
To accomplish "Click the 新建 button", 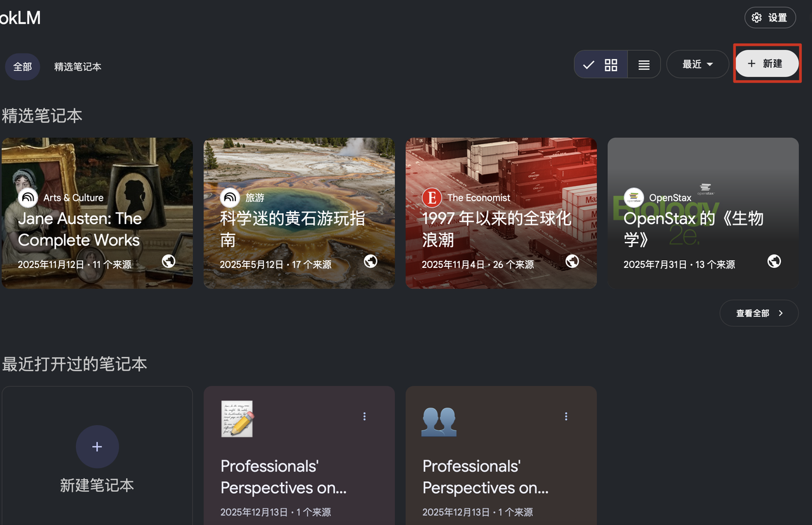I will click(766, 63).
